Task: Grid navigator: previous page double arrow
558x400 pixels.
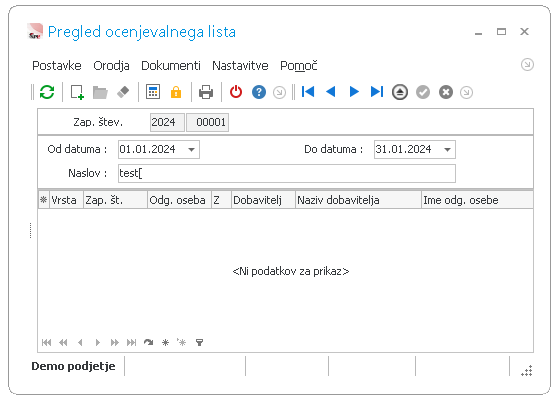Action: 63,342
